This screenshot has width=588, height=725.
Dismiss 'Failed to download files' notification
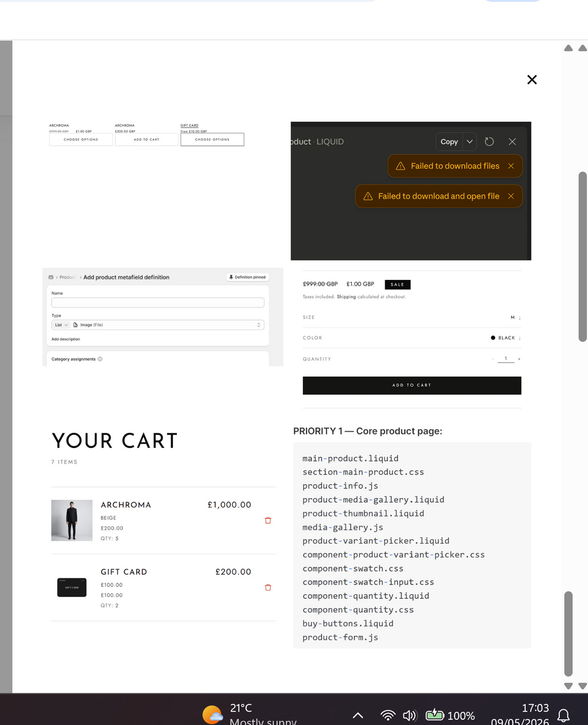[511, 166]
